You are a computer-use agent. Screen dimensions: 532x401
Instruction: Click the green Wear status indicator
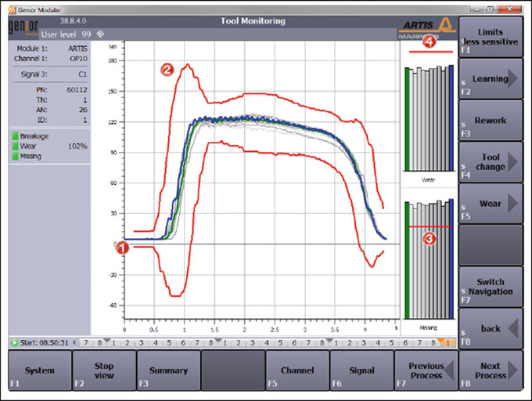(x=15, y=146)
